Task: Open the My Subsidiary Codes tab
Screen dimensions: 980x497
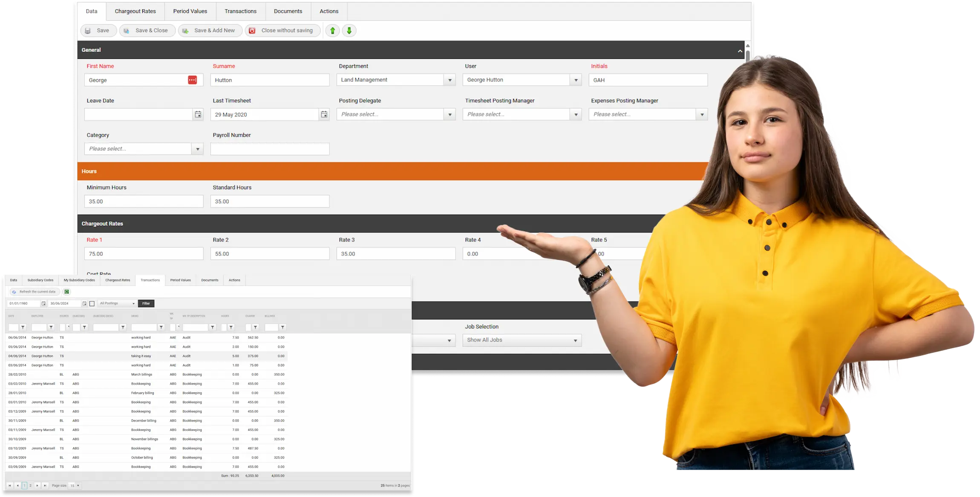Action: tap(79, 280)
